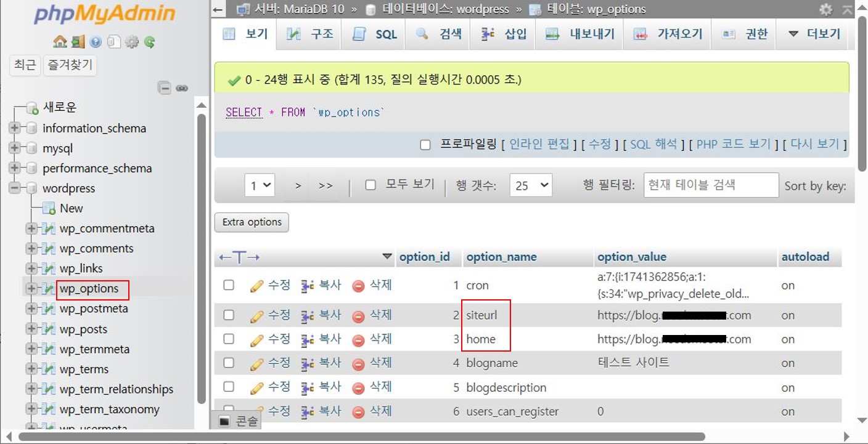Expand the performance_schema database node

pyautogui.click(x=14, y=168)
